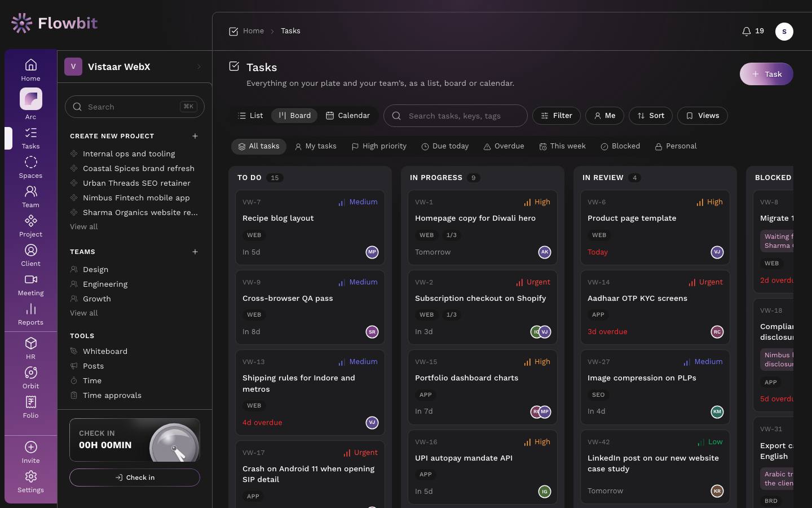The width and height of the screenshot is (812, 508).
Task: Open the Whiteboard tool
Action: (x=105, y=351)
